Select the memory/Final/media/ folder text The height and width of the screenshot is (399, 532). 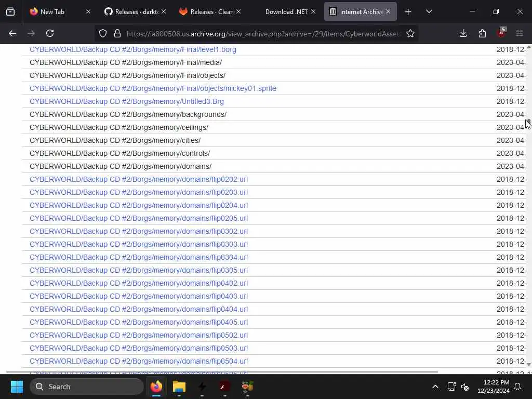point(126,62)
